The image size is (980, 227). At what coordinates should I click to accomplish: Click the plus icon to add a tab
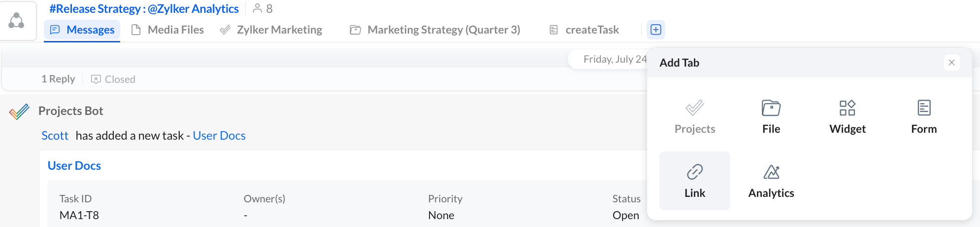point(656,30)
